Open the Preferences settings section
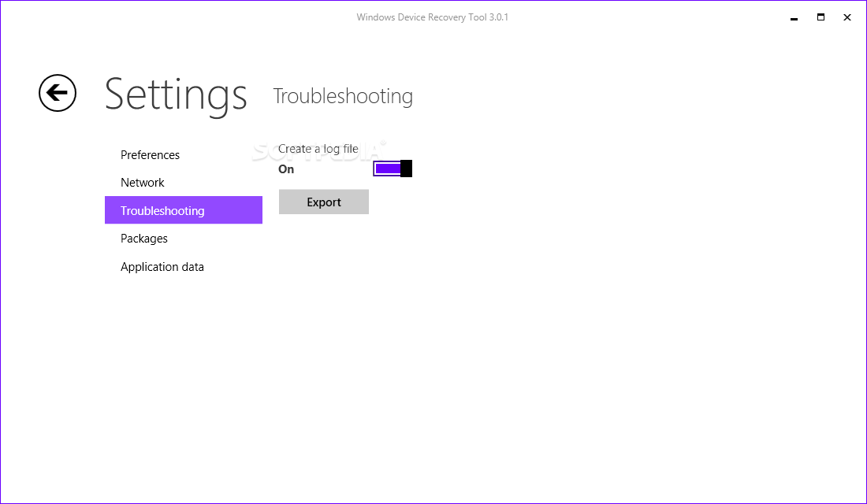The image size is (867, 504). (150, 154)
